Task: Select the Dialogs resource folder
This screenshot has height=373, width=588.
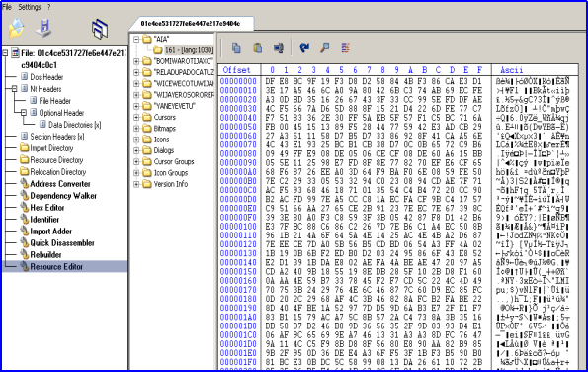Action: tap(164, 150)
